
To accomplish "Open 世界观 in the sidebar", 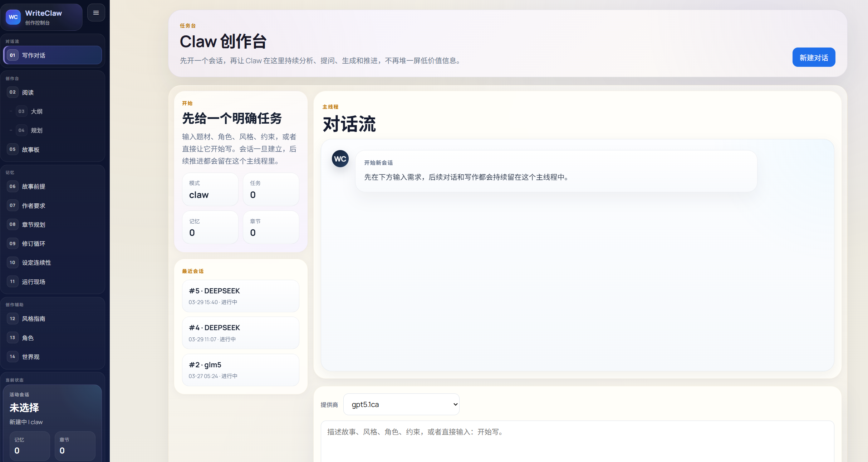I will point(53,356).
